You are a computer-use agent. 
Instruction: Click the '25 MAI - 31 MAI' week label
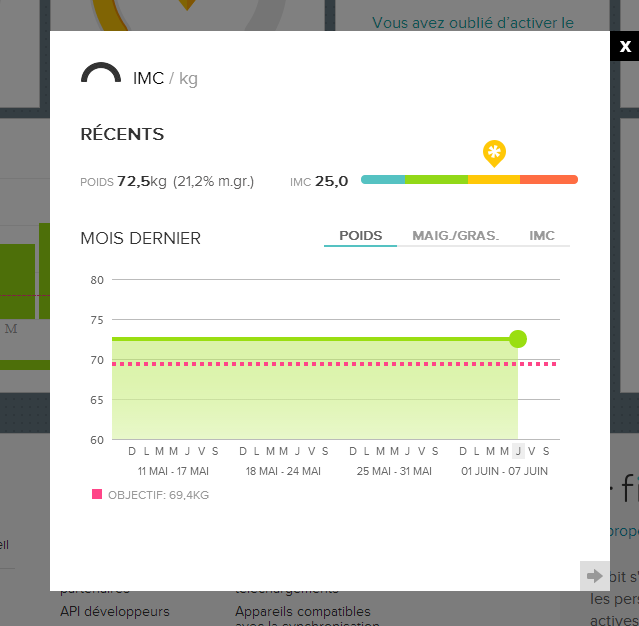point(394,471)
